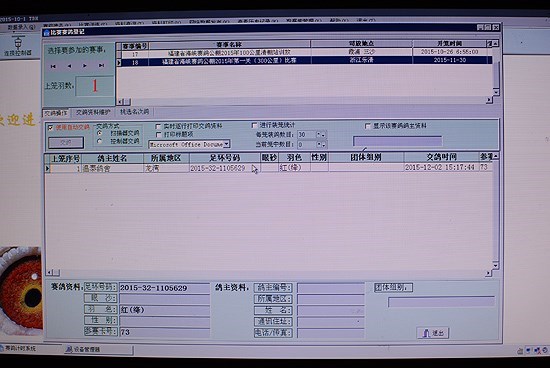Uncheck the 使用自动交鸽 checkbox

51,128
